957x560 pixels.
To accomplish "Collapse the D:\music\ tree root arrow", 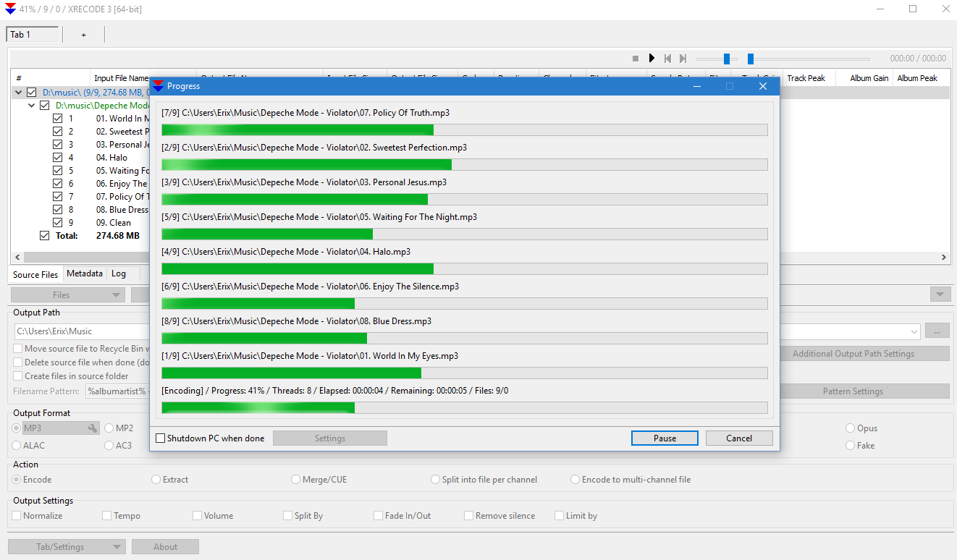I will coord(17,92).
